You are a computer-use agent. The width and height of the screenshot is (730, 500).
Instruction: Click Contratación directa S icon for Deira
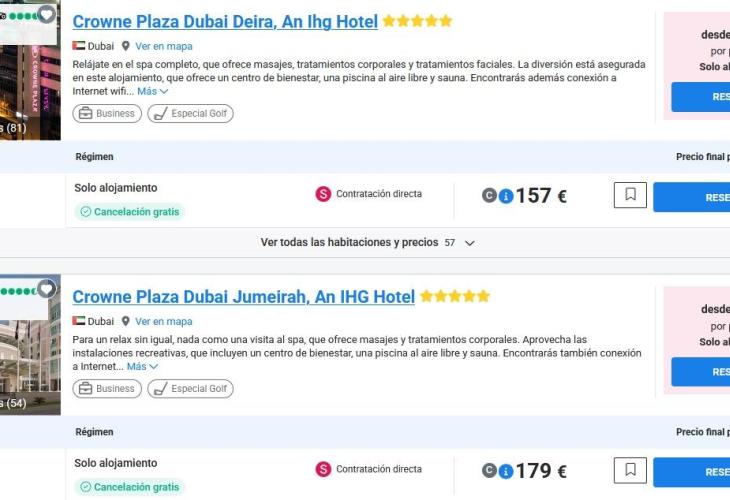point(323,194)
